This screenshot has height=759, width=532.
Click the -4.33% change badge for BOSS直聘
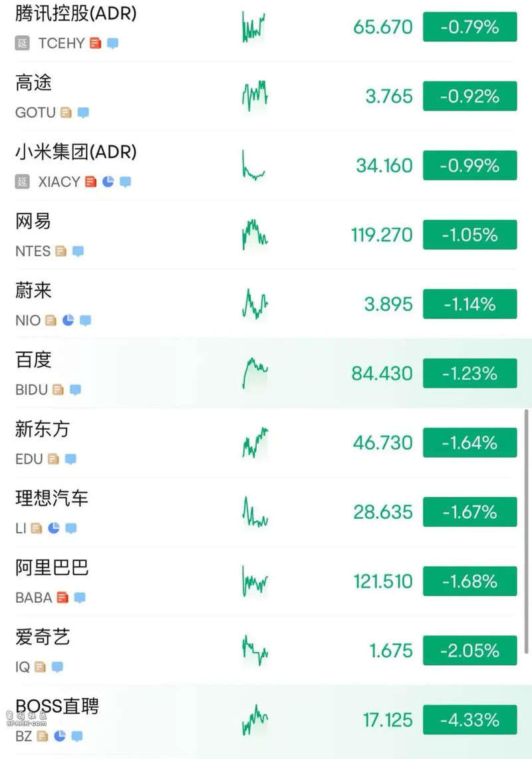[x=469, y=720]
